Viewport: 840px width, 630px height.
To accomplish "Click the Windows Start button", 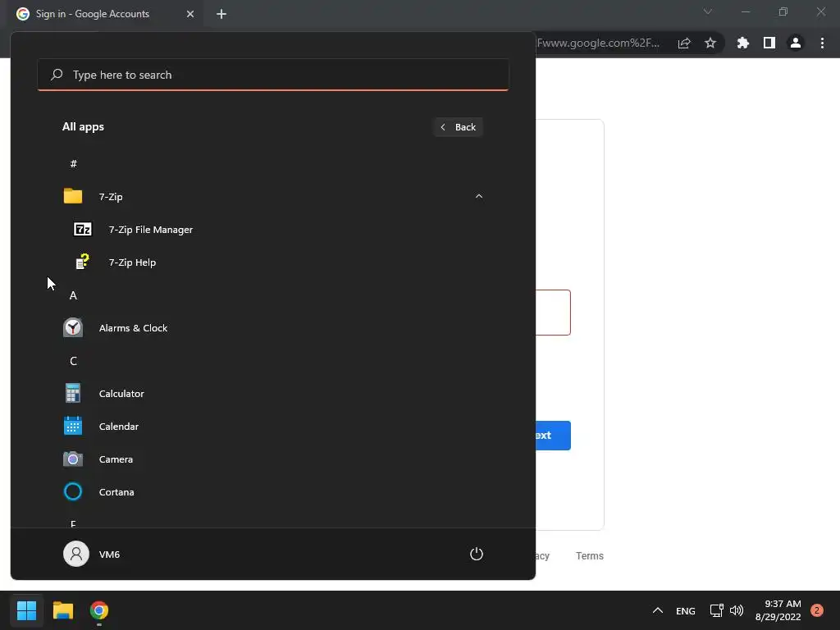I will (27, 610).
